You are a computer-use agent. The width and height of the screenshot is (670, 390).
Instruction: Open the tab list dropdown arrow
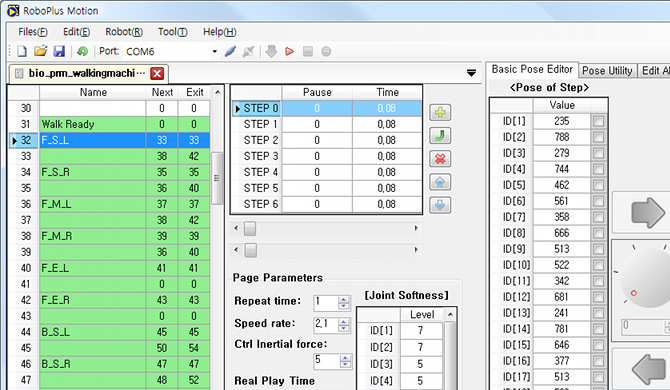click(471, 73)
